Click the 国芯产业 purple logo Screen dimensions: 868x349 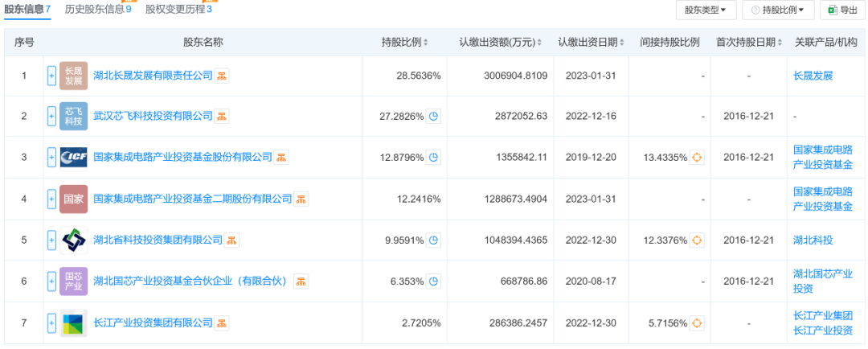74,281
